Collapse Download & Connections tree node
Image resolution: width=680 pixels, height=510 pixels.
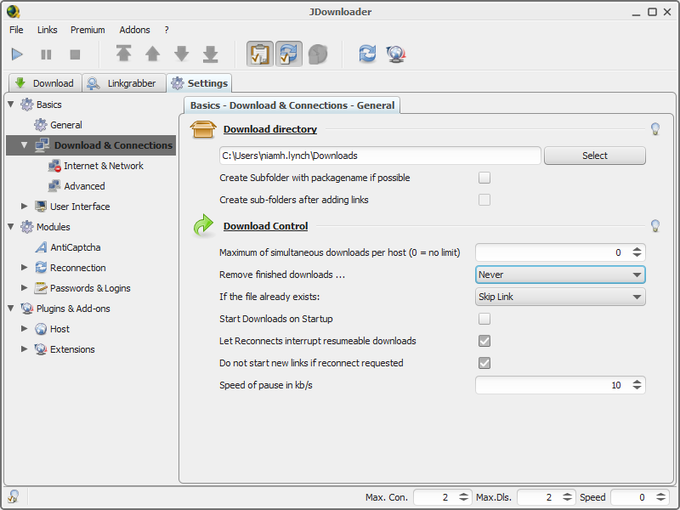point(24,145)
